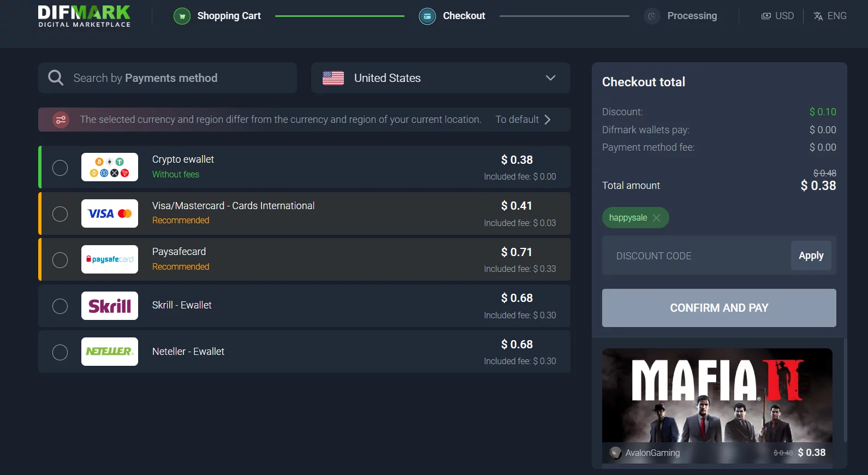Select the Neteller Ewallet radio button

[60, 352]
